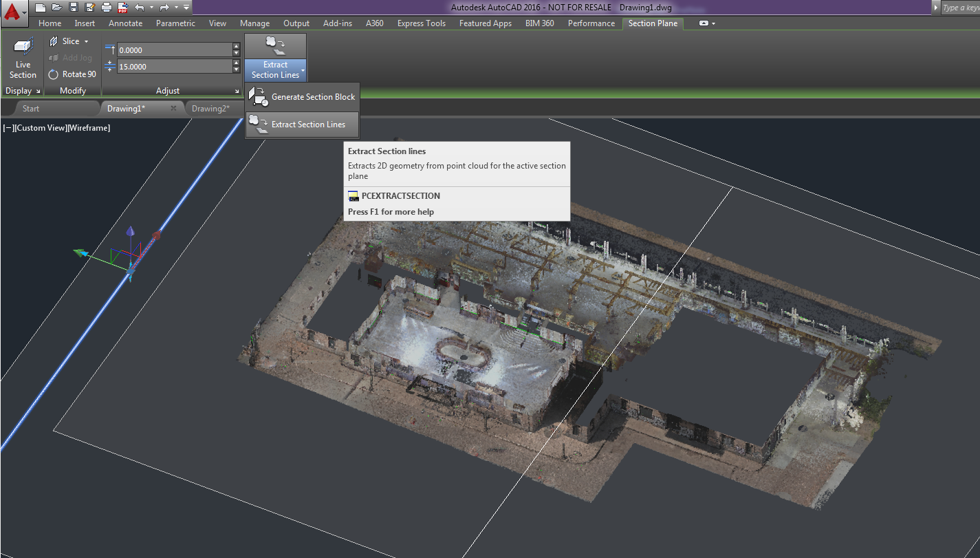
Task: Open the Adjust panel dialog launcher arrow
Action: 237,92
